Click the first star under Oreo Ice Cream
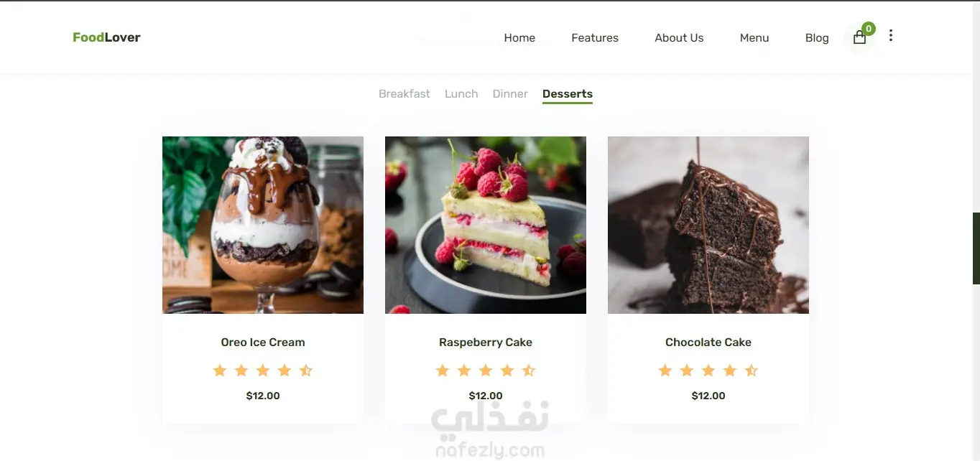 220,371
